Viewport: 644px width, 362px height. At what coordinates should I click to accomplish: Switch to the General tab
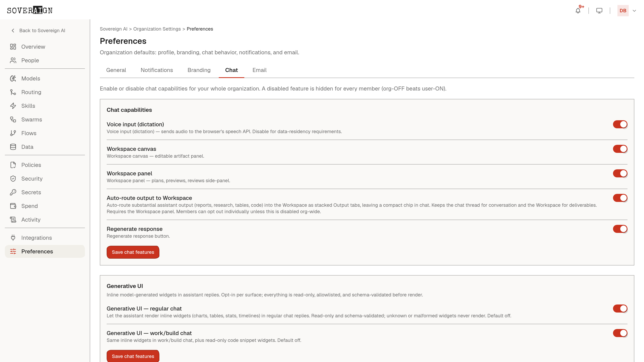pyautogui.click(x=116, y=70)
